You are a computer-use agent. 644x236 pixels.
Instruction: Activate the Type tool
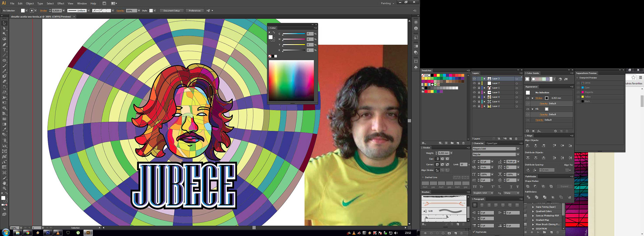pyautogui.click(x=4, y=50)
